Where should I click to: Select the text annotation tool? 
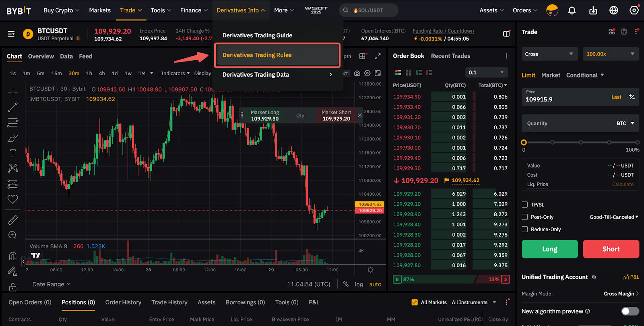[x=13, y=153]
